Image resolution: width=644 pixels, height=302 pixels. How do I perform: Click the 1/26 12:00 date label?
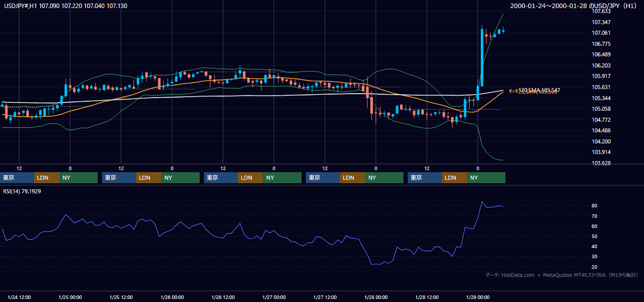[223, 297]
